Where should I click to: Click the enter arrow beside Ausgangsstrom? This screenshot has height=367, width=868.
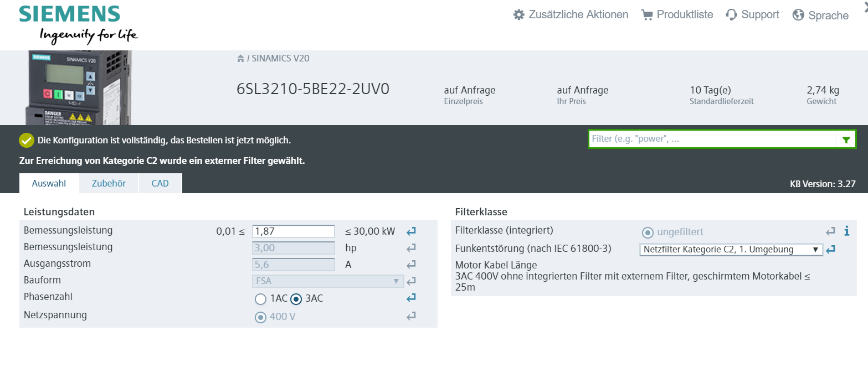point(411,265)
